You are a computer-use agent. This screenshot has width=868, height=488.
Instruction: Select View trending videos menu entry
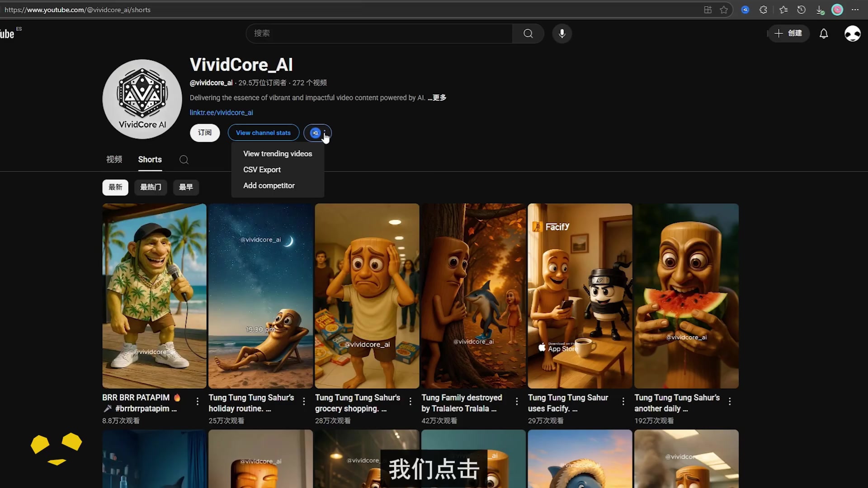278,154
